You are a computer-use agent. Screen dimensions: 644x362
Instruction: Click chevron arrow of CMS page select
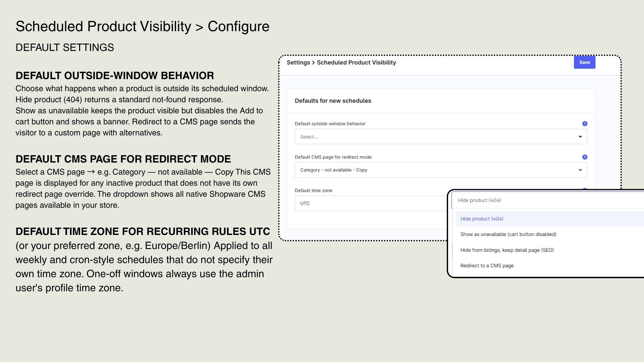pos(580,170)
